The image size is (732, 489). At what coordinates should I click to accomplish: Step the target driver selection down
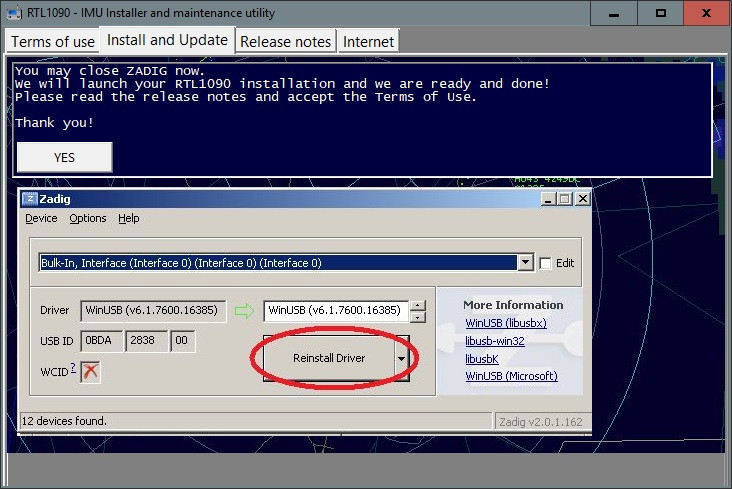(418, 317)
